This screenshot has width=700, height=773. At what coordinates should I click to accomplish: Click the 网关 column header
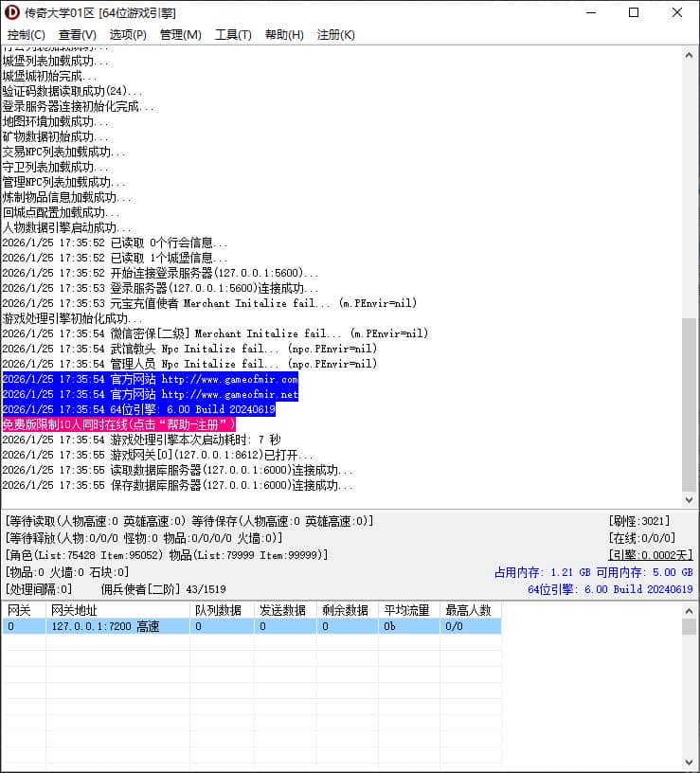click(x=24, y=610)
